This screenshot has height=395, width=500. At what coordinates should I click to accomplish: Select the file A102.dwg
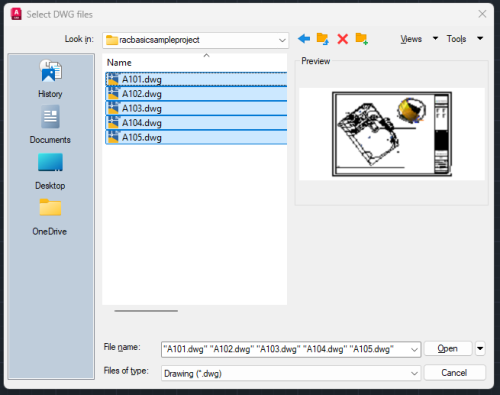pos(196,94)
